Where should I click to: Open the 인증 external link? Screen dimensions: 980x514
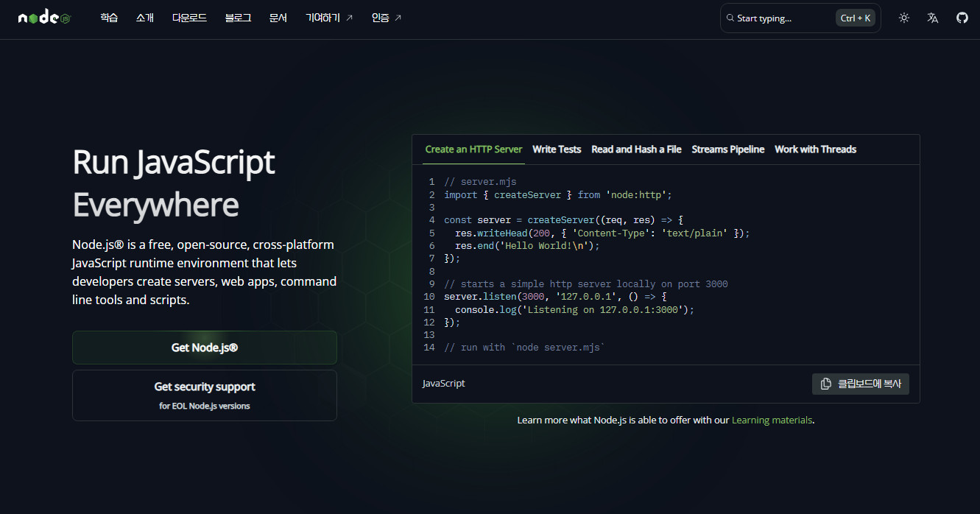387,18
